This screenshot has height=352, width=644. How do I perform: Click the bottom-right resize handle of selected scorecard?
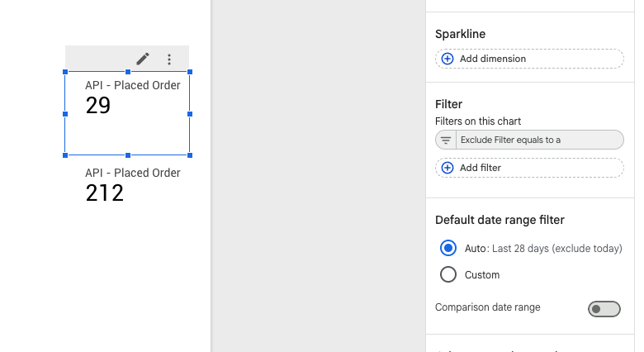pyautogui.click(x=190, y=155)
